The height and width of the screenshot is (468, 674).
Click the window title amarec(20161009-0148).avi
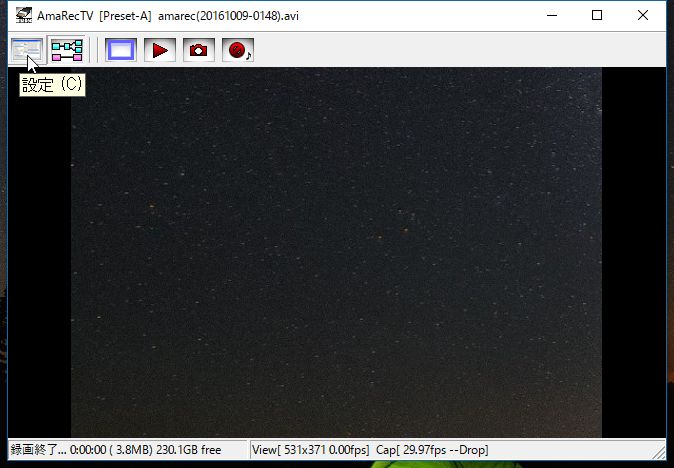[x=228, y=16]
